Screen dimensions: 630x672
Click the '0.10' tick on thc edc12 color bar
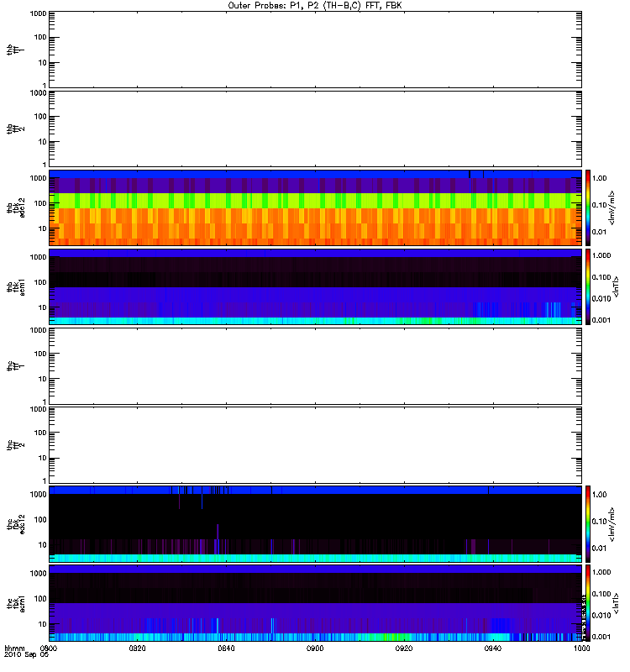599,522
